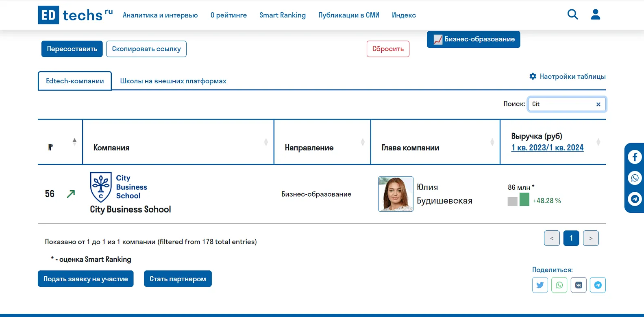Click Подать заявку на участие button
This screenshot has width=644, height=317.
click(x=86, y=279)
